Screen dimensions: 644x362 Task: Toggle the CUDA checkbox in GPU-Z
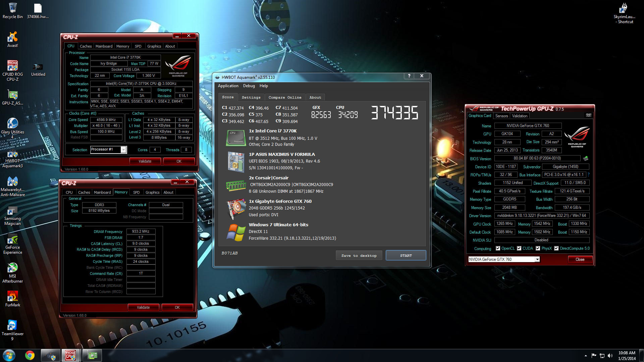point(519,248)
